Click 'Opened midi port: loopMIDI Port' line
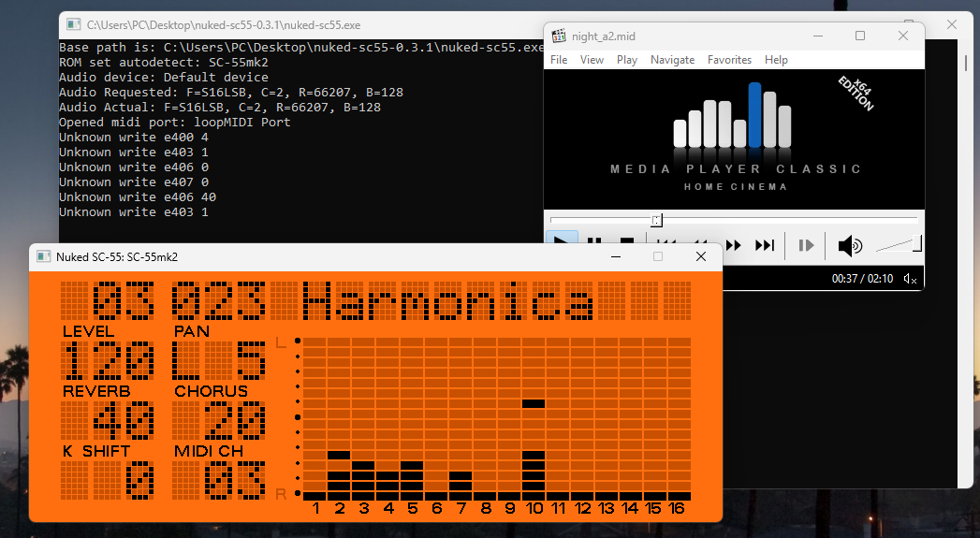This screenshot has width=980, height=538. [x=175, y=122]
